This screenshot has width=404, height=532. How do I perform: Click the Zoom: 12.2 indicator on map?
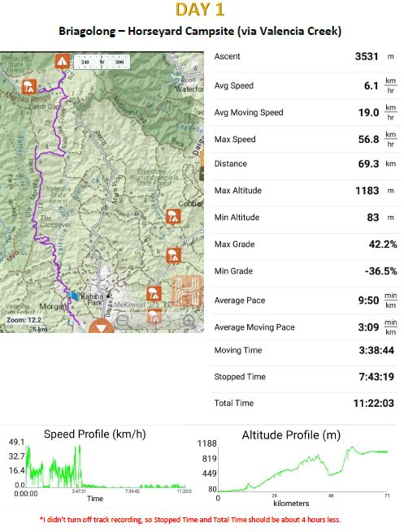(24, 320)
